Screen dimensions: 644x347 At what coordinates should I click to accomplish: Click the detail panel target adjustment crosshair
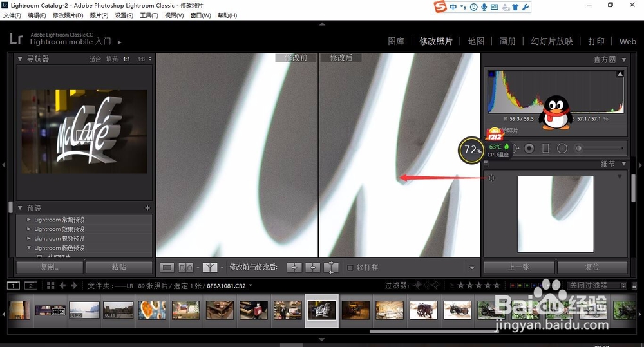point(491,178)
